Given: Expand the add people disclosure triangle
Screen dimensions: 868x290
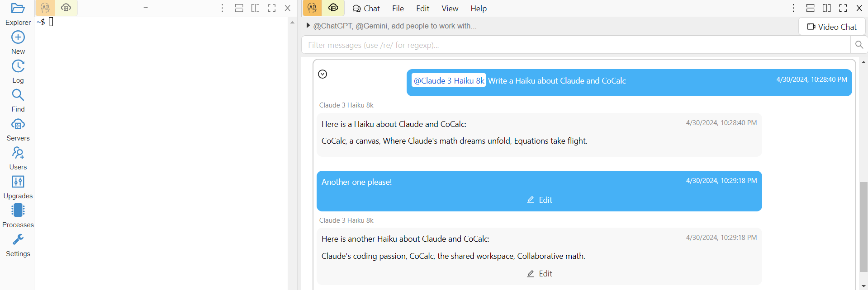Looking at the screenshot, I should click(308, 26).
